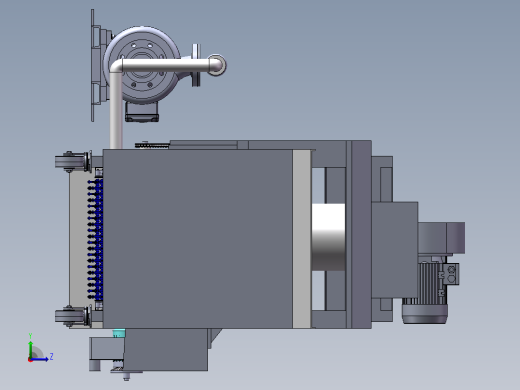The image size is (520, 390).
Task: Select the motor terminal junction box
Action: click(x=450, y=274)
